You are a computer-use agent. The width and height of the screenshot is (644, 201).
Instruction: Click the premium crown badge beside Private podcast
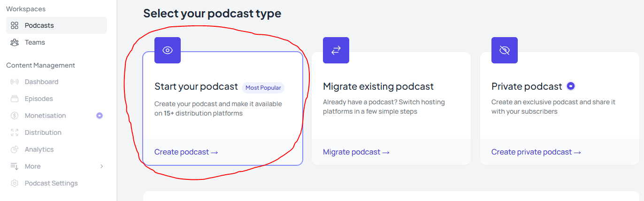[x=571, y=86]
